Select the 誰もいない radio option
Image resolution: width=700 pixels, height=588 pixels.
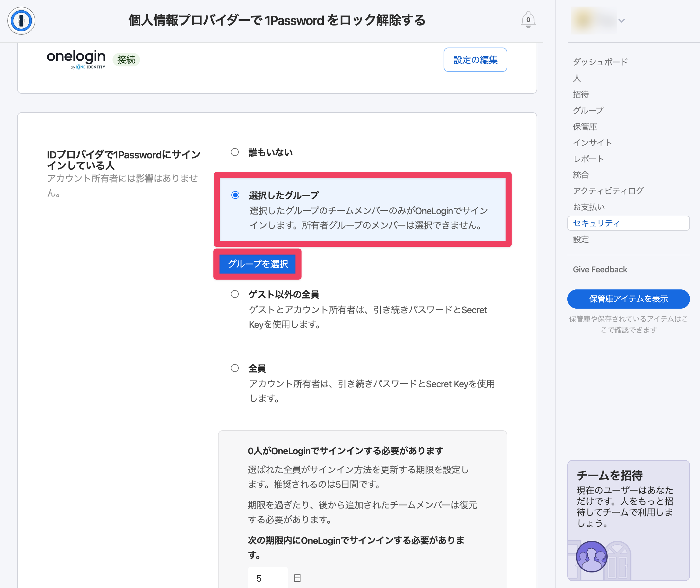tap(235, 152)
